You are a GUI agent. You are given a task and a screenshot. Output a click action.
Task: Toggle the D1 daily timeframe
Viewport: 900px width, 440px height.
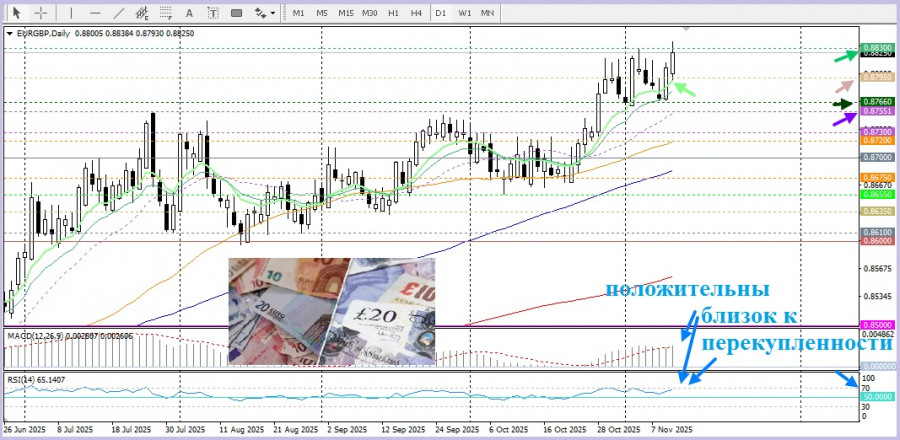[x=441, y=13]
